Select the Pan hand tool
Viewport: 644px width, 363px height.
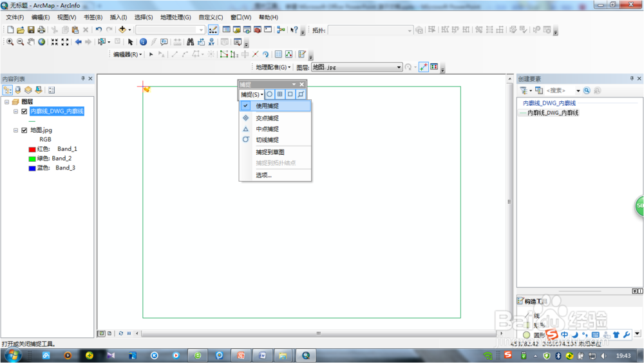[x=31, y=42]
